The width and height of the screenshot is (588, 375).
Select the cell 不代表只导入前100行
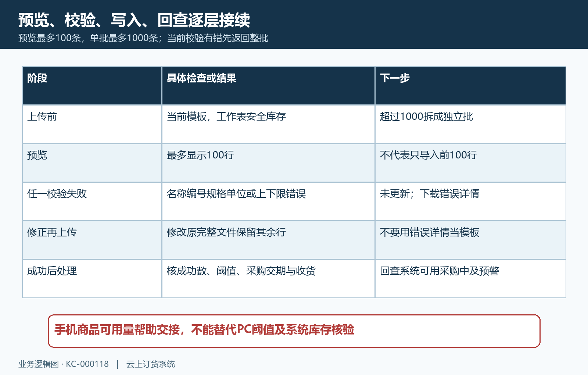pos(470,163)
